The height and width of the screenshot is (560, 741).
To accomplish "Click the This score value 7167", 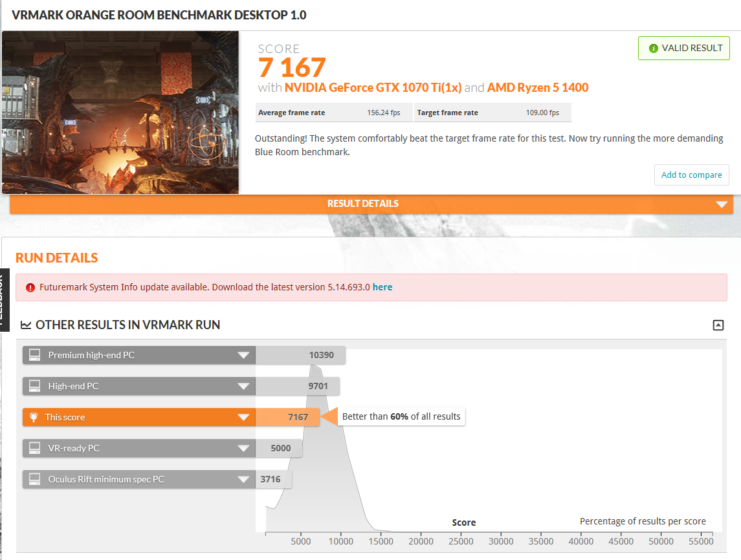I will click(298, 417).
